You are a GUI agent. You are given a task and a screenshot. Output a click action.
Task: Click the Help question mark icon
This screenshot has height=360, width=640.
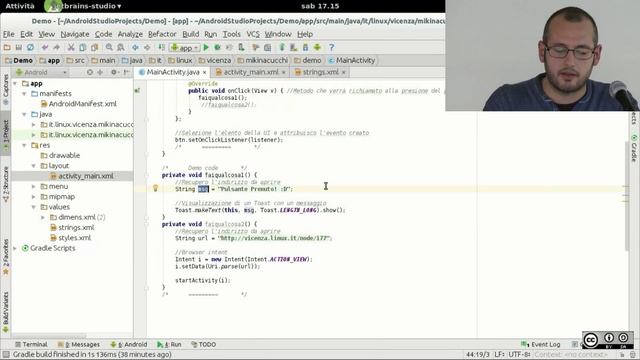(x=331, y=47)
